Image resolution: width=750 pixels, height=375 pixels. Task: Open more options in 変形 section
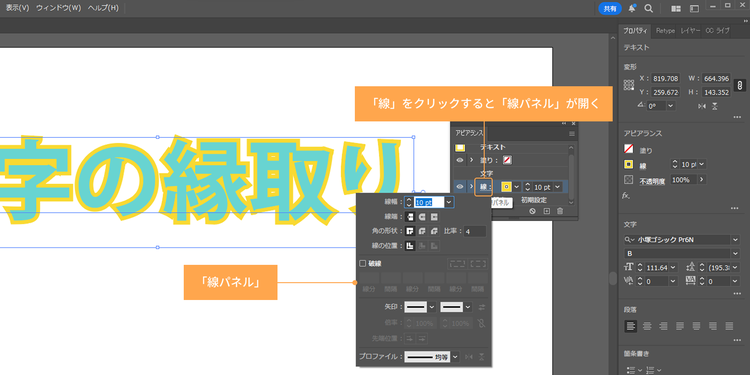click(736, 117)
